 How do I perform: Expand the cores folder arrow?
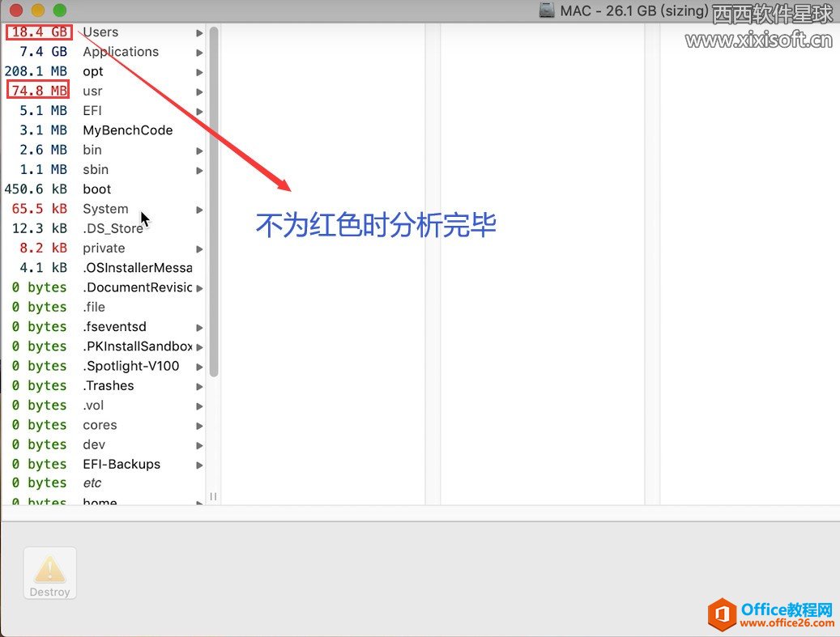pyautogui.click(x=199, y=426)
